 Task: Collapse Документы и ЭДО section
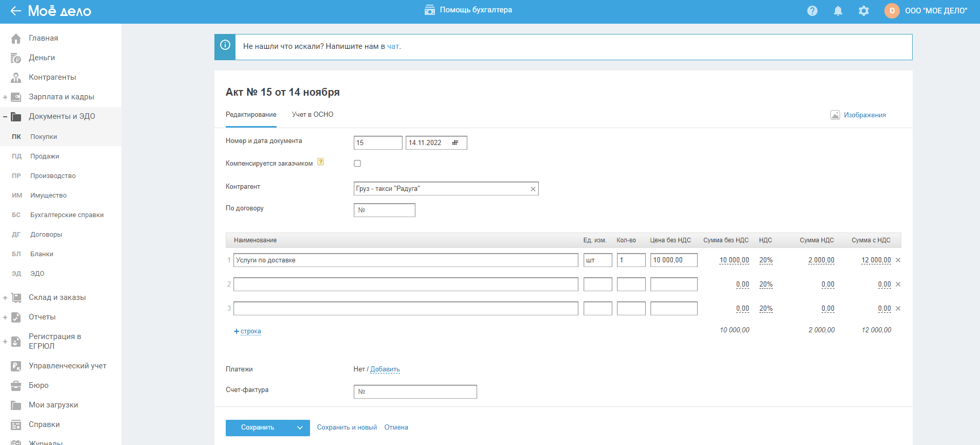point(5,117)
